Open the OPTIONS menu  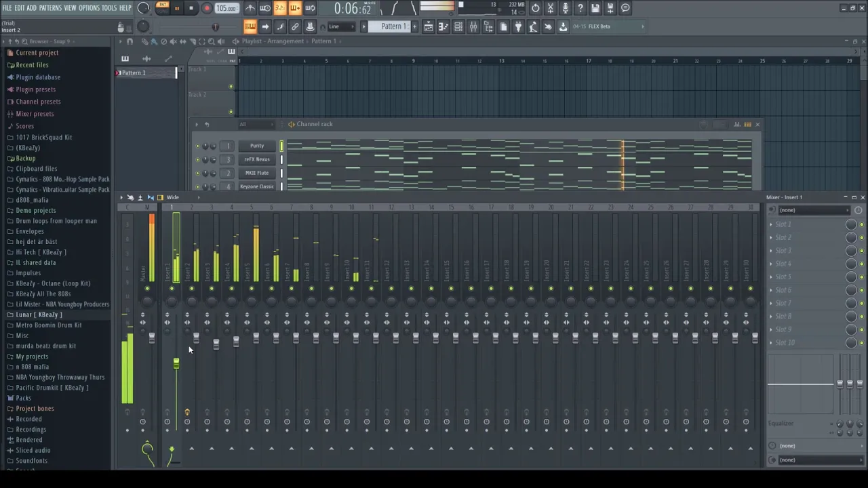coord(89,8)
